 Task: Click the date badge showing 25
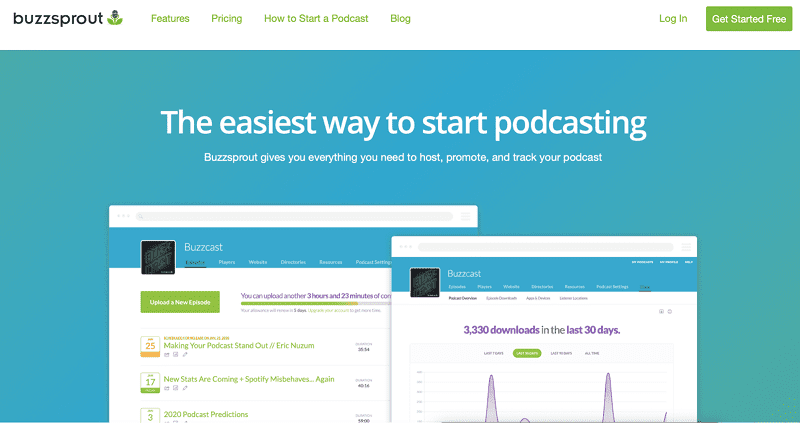pyautogui.click(x=150, y=346)
